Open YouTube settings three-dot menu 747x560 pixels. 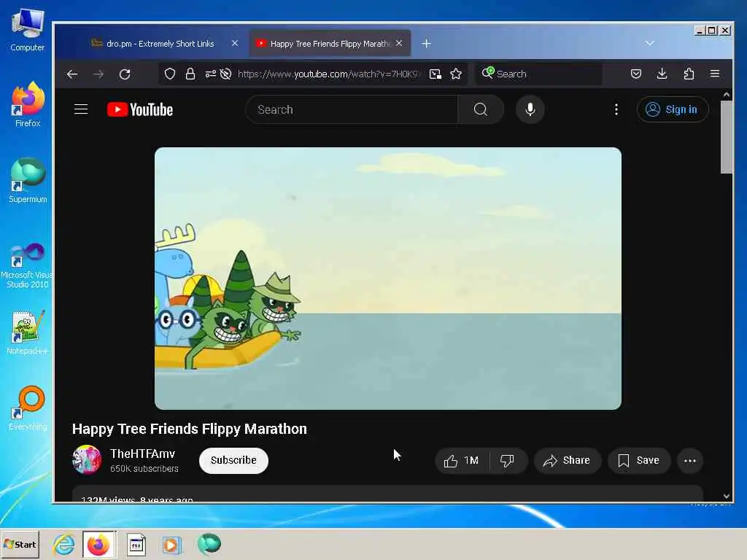tap(616, 109)
